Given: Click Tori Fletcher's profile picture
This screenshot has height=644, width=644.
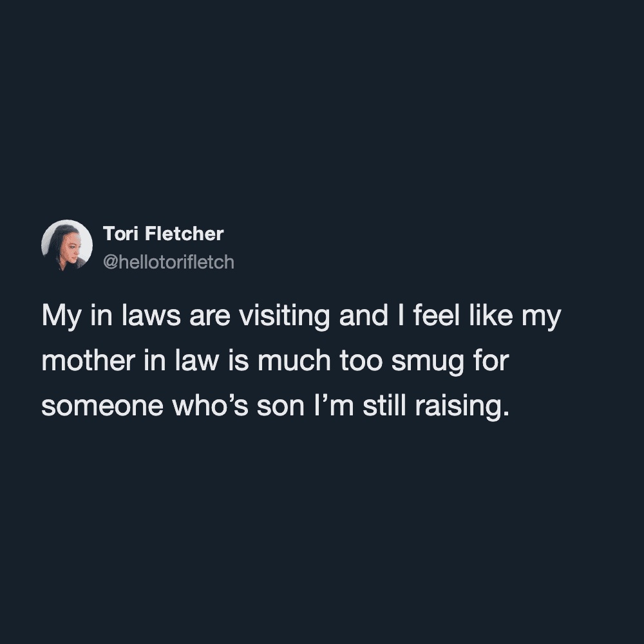Looking at the screenshot, I should pos(67,245).
